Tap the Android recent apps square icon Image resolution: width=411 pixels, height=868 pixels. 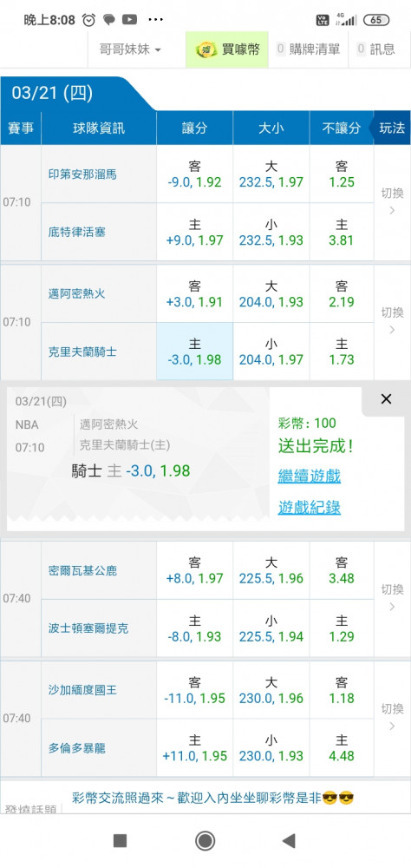(120, 841)
